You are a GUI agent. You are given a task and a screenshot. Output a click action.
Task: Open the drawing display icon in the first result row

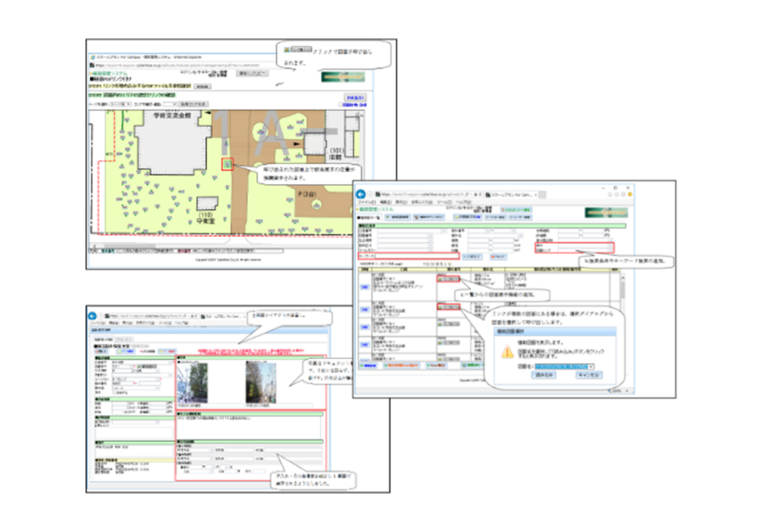click(x=449, y=279)
